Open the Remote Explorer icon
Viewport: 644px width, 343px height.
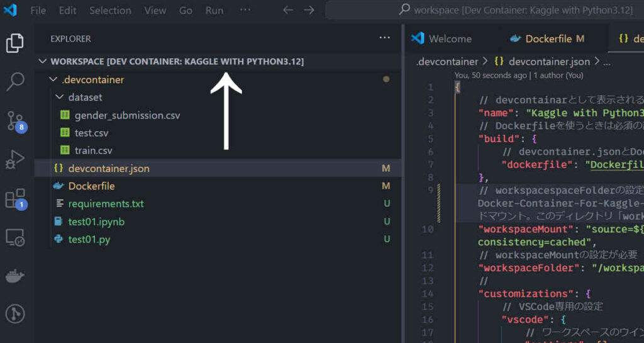coord(14,237)
